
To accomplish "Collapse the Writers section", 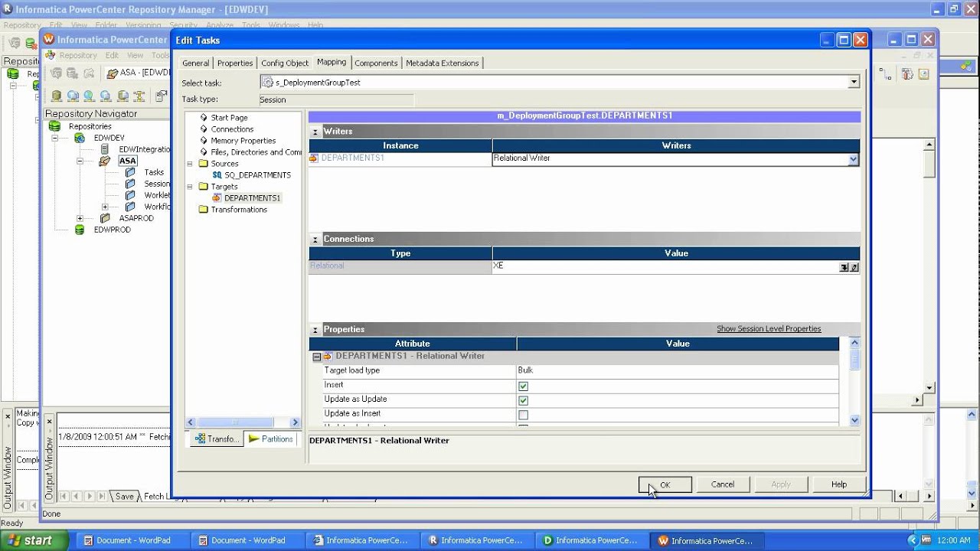I will tap(315, 132).
